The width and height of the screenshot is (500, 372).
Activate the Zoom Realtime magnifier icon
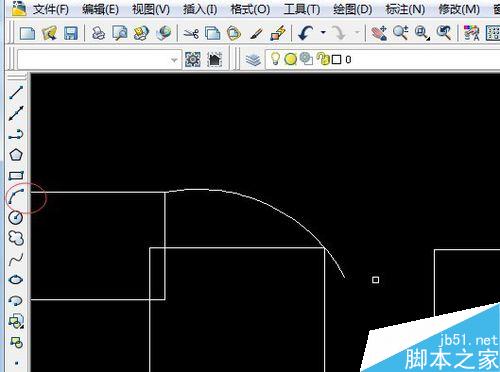coord(400,33)
